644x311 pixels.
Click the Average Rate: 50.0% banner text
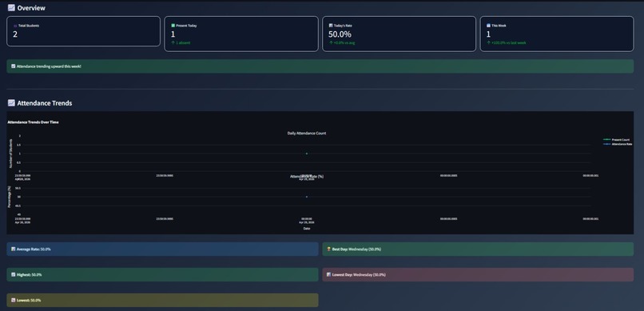(34, 249)
